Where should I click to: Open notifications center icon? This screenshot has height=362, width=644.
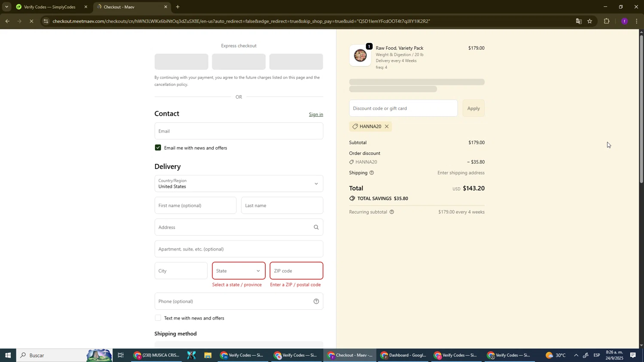(x=633, y=355)
